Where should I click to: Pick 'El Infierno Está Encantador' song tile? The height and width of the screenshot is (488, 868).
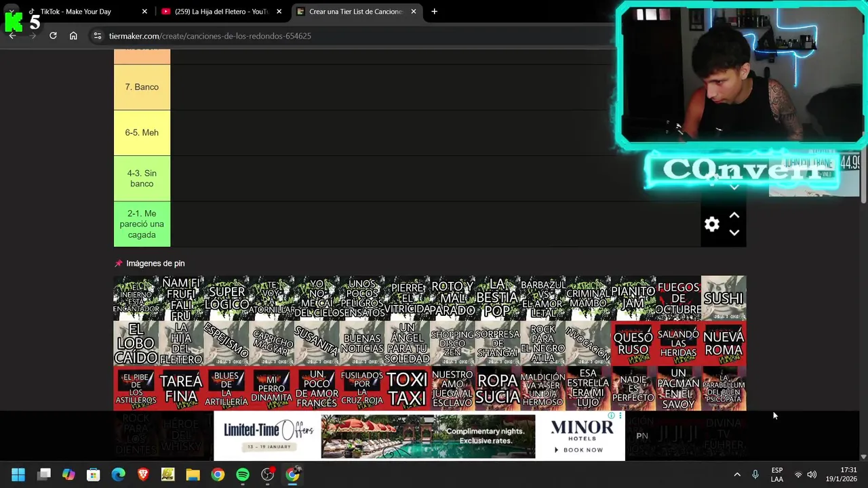coord(136,298)
